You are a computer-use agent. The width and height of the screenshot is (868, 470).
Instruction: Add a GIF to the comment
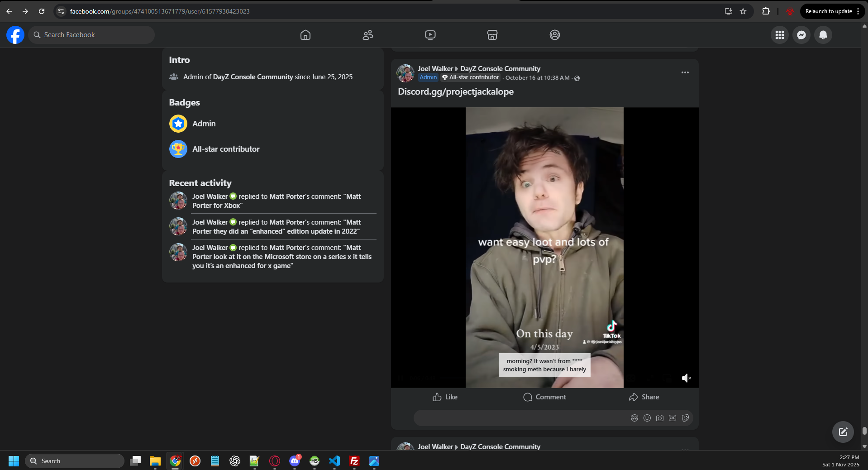click(x=672, y=418)
